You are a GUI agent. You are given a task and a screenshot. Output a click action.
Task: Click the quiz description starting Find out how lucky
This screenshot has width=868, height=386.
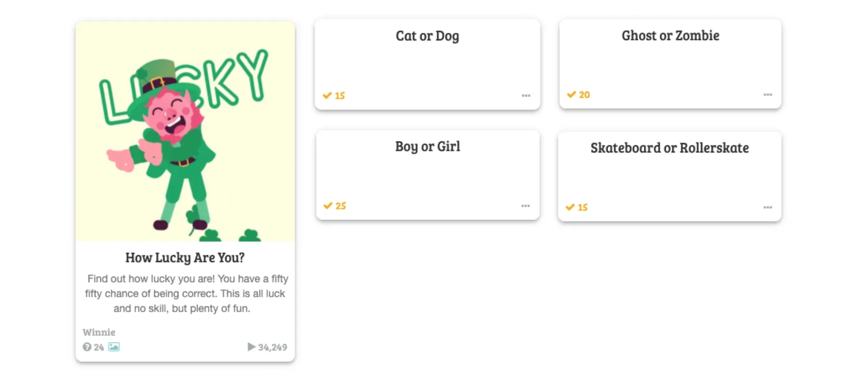(x=185, y=293)
